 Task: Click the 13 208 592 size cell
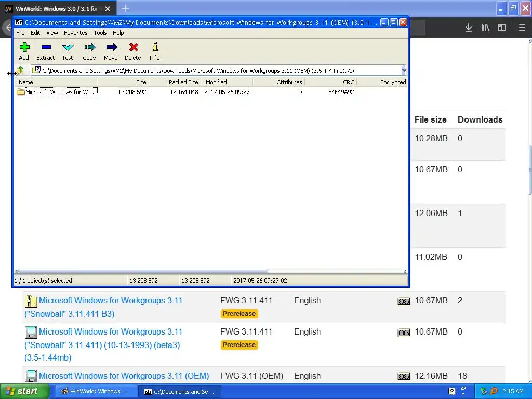pos(132,92)
